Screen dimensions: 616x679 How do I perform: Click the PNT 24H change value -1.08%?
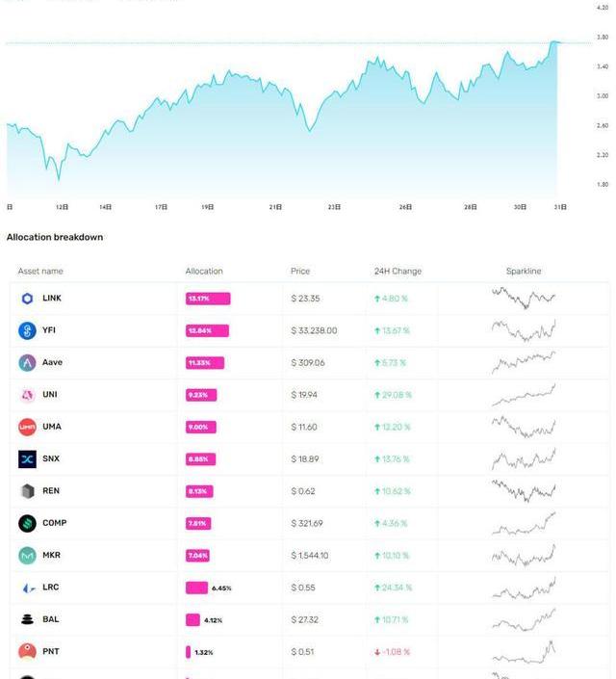(x=396, y=652)
